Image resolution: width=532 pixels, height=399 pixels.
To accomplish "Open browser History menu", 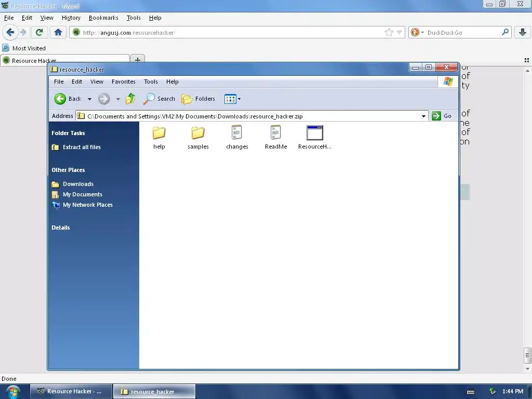I will tap(71, 18).
